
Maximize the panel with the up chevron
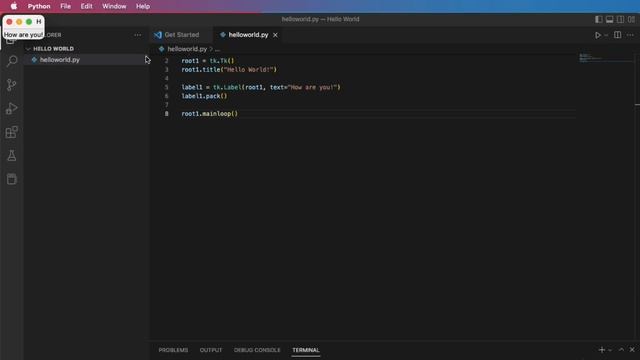pyautogui.click(x=621, y=350)
